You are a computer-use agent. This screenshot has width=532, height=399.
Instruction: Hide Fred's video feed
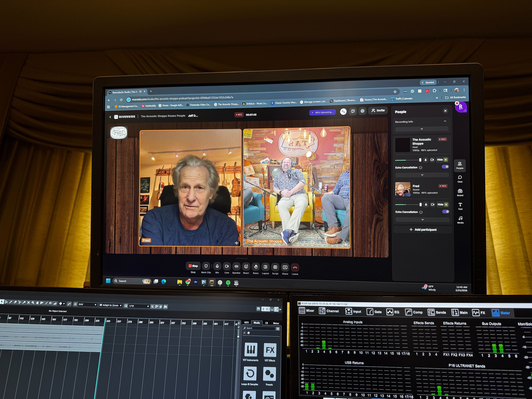click(x=440, y=204)
